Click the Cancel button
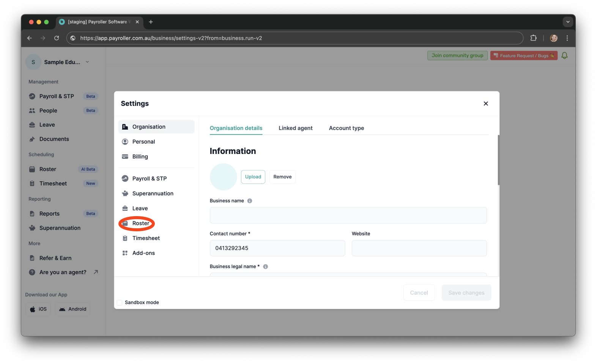The width and height of the screenshot is (597, 364). 419,293
